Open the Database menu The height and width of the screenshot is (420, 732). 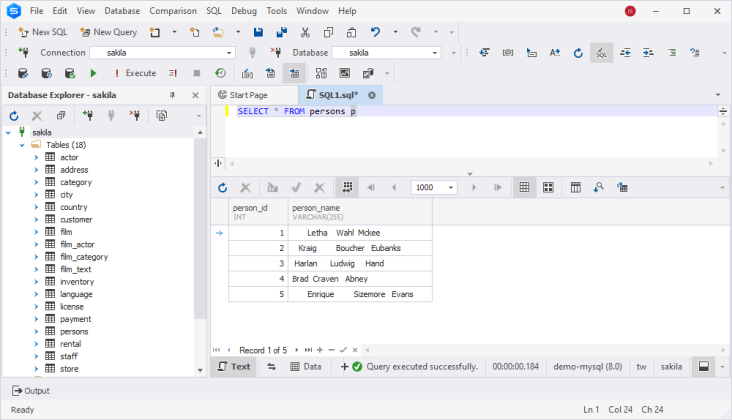click(x=122, y=11)
